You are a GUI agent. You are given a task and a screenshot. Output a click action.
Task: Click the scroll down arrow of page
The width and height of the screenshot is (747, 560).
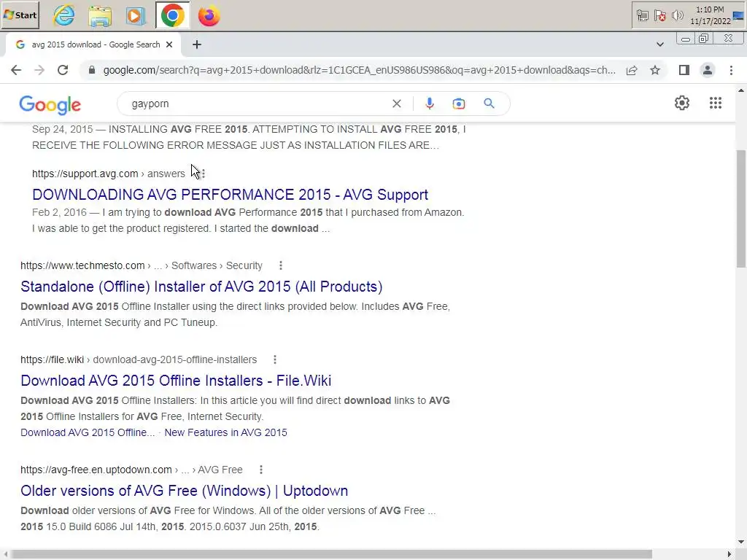(x=741, y=542)
